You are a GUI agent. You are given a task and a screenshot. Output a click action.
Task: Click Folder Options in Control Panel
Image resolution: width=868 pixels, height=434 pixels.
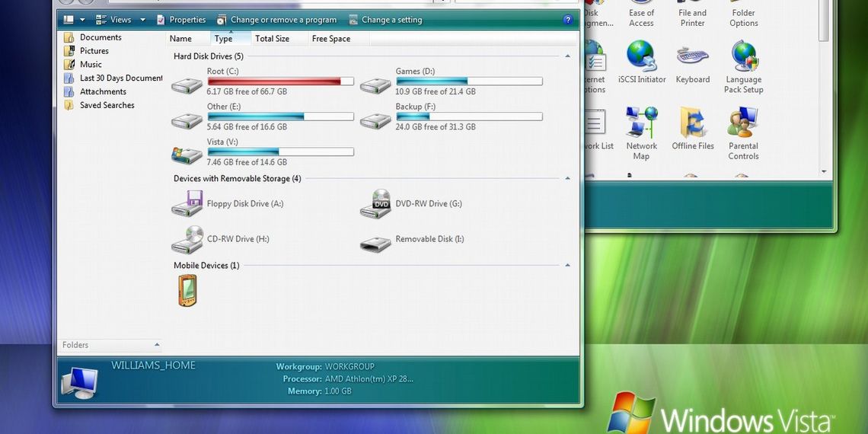743,14
